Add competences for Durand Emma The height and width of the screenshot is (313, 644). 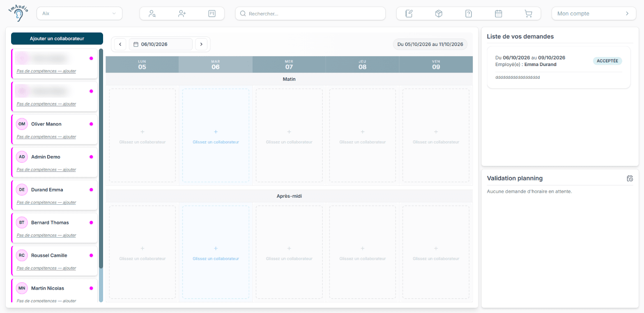(x=46, y=202)
